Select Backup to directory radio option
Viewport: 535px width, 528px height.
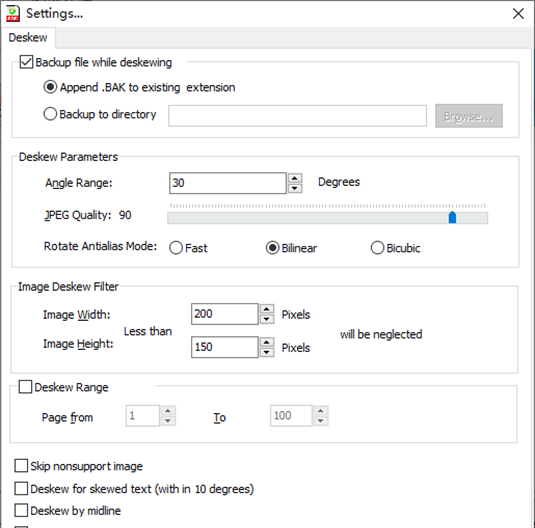point(50,114)
